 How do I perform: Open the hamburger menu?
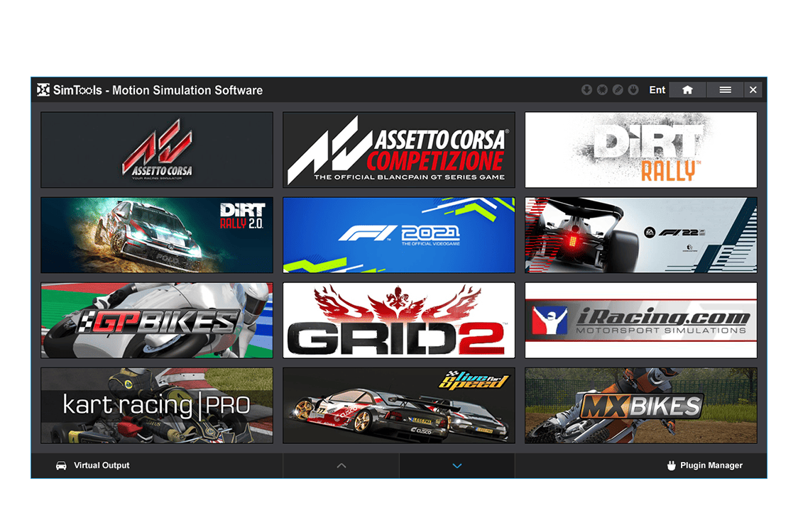click(x=725, y=90)
